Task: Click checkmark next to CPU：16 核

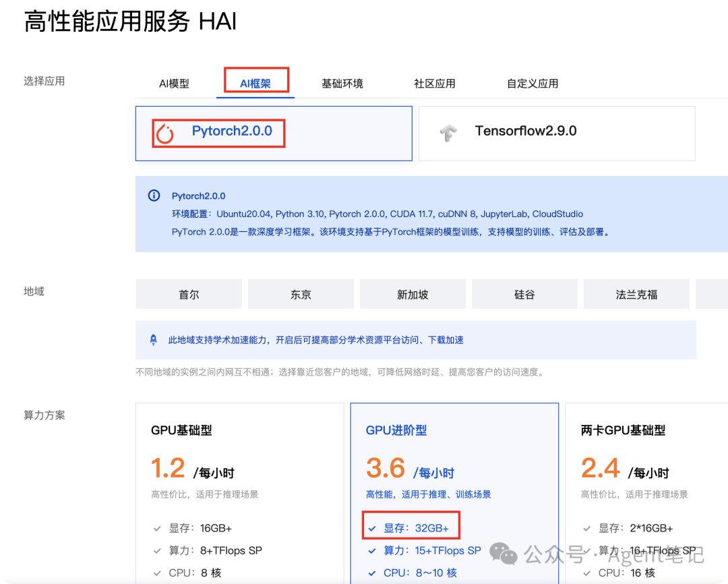Action: [587, 573]
